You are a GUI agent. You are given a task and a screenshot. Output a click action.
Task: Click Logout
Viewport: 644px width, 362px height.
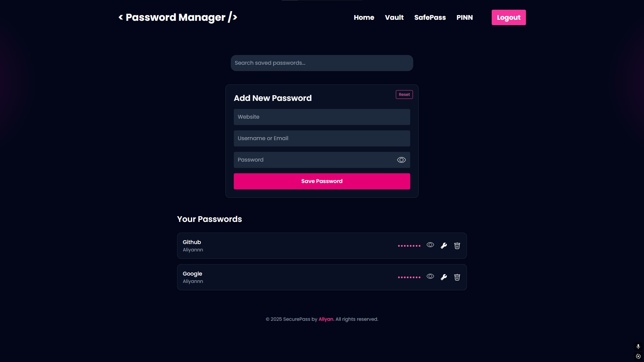[x=508, y=17]
